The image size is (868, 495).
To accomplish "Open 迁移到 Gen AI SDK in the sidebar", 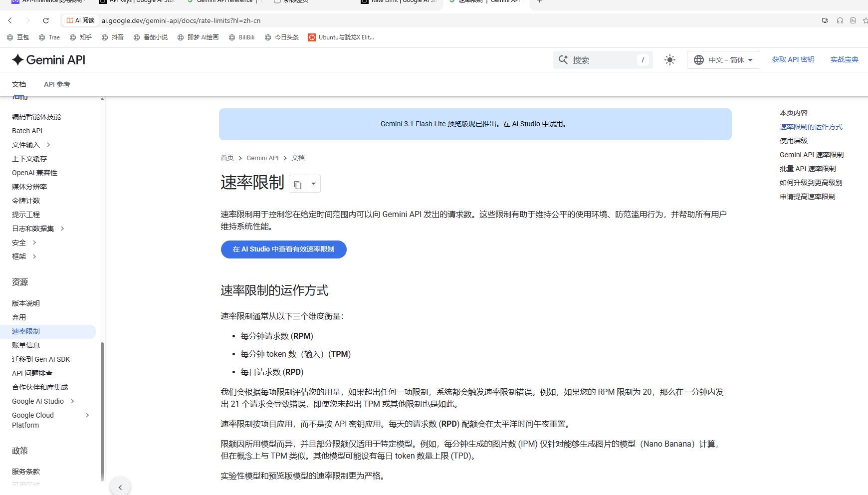I will coord(41,359).
